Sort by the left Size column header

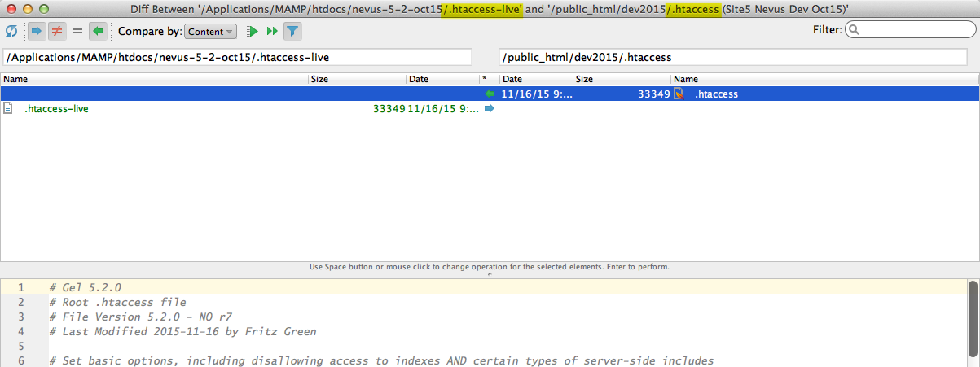click(358, 79)
